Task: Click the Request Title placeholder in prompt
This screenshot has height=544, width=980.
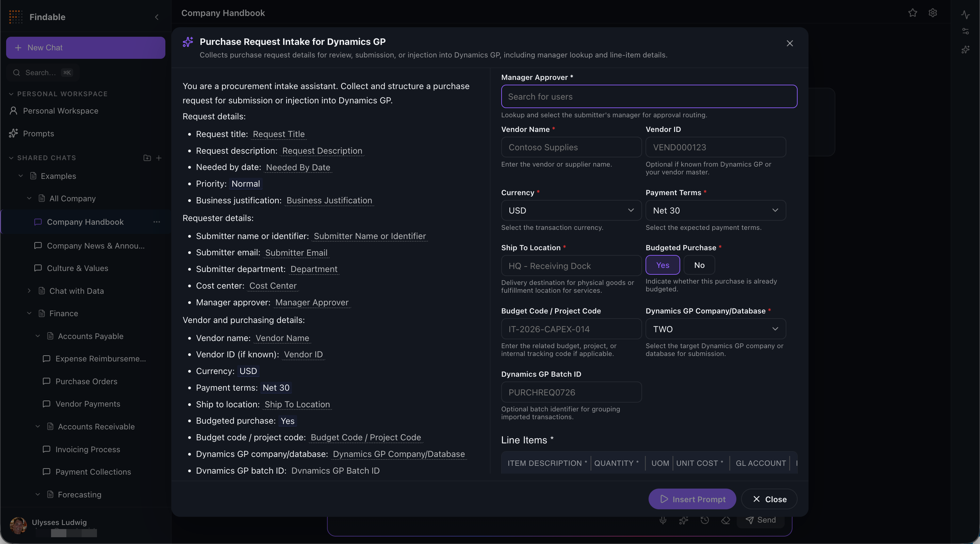Action: [278, 134]
